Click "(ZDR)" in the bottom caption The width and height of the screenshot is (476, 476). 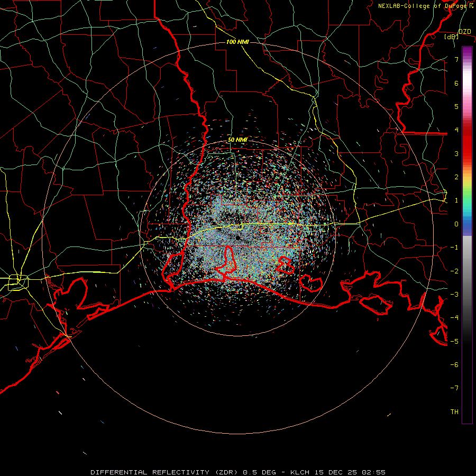pos(226,472)
